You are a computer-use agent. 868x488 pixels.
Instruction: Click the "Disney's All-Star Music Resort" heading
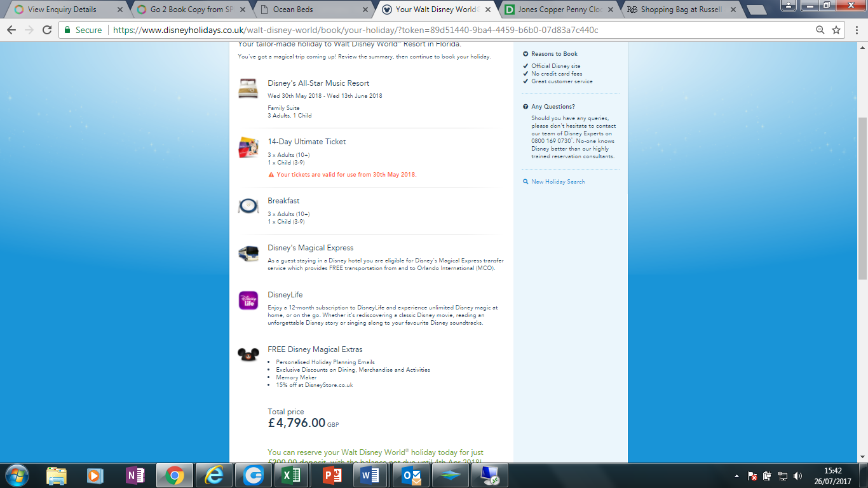pyautogui.click(x=318, y=83)
